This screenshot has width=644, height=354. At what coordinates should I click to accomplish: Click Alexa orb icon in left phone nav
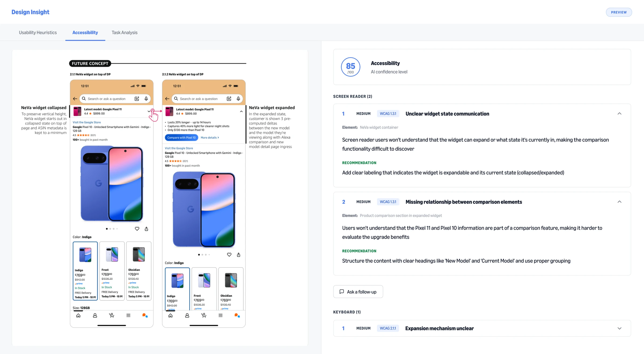[x=145, y=316]
